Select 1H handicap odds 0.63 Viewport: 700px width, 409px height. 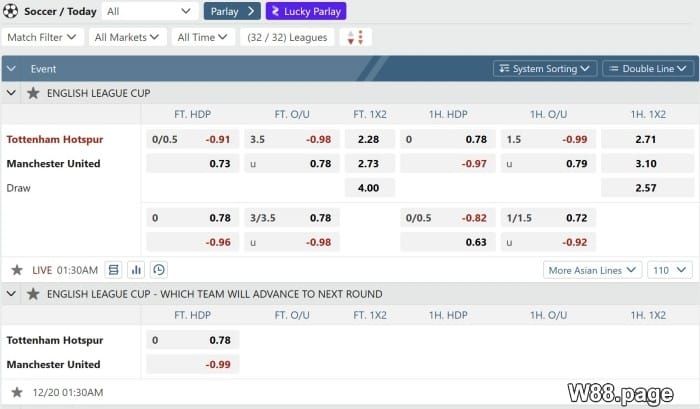coord(448,242)
